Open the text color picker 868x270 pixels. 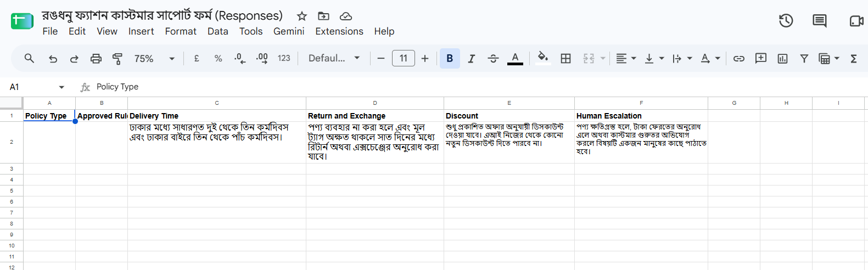coord(515,58)
